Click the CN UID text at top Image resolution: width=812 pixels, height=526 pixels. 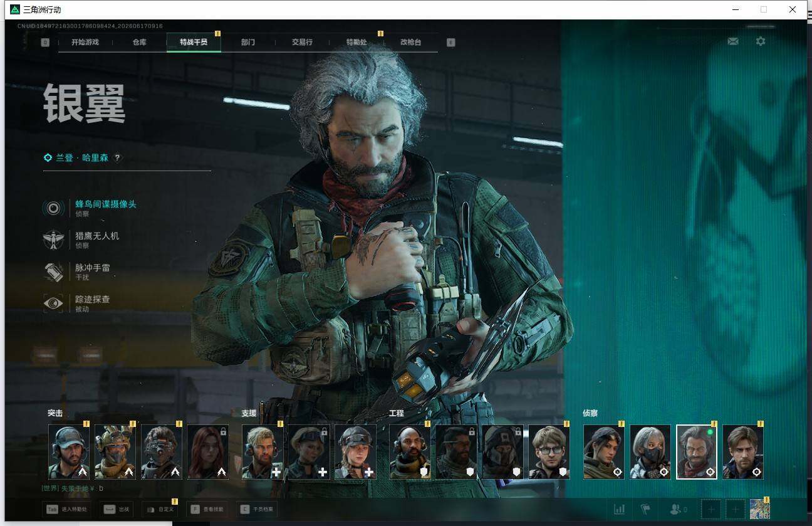pyautogui.click(x=90, y=26)
